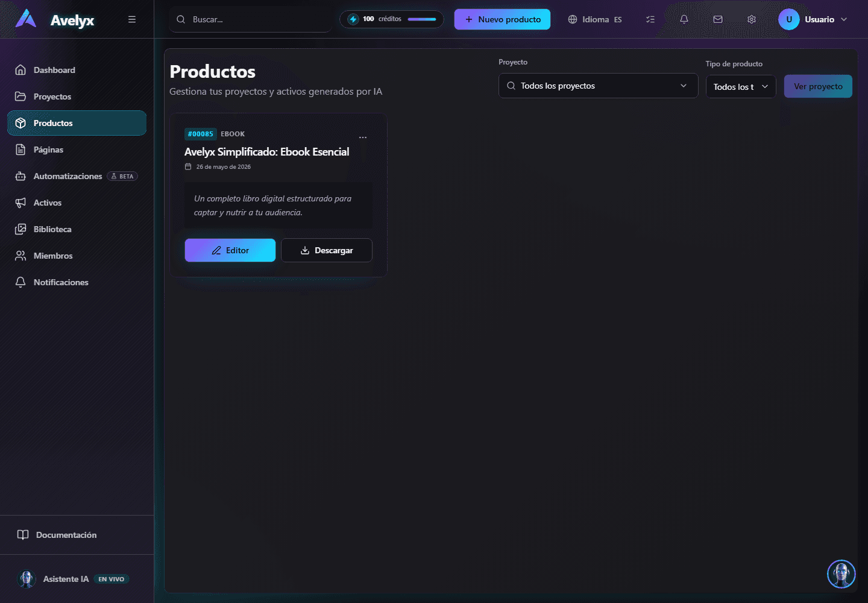Open the Editor for the ebook
Viewport: 868px width, 603px height.
coord(230,250)
